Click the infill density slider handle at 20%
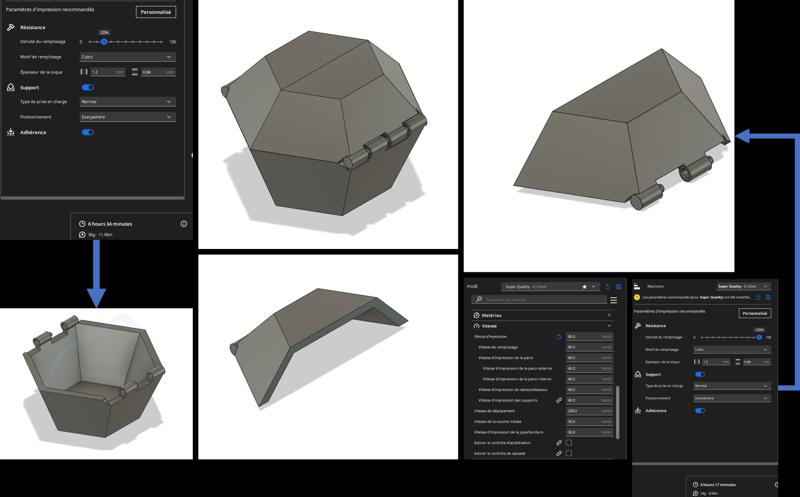This screenshot has height=497, width=800. click(104, 42)
